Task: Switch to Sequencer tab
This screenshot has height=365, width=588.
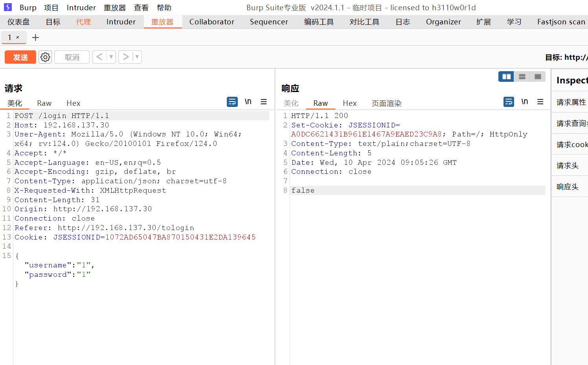Action: click(x=269, y=22)
